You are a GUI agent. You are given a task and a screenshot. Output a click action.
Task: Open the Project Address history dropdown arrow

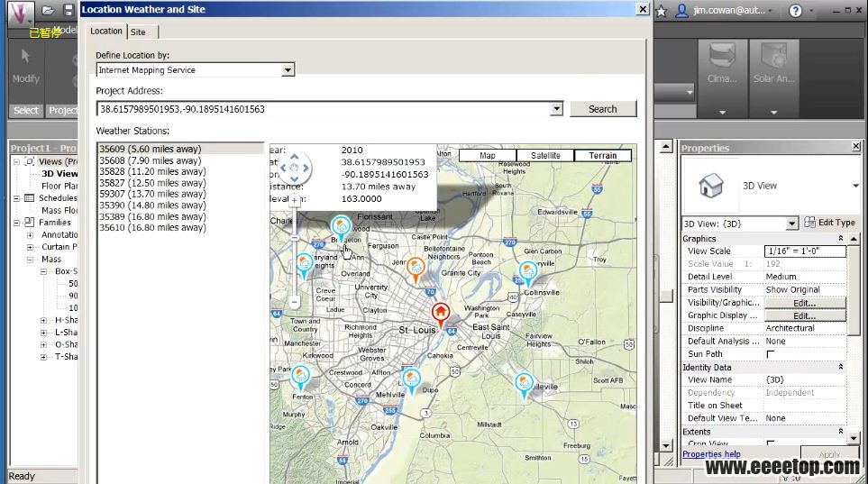[x=557, y=108]
